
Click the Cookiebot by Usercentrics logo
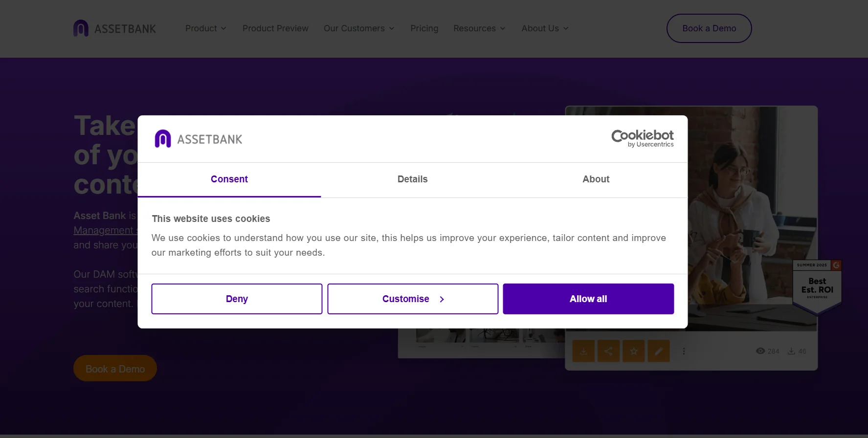(x=642, y=138)
